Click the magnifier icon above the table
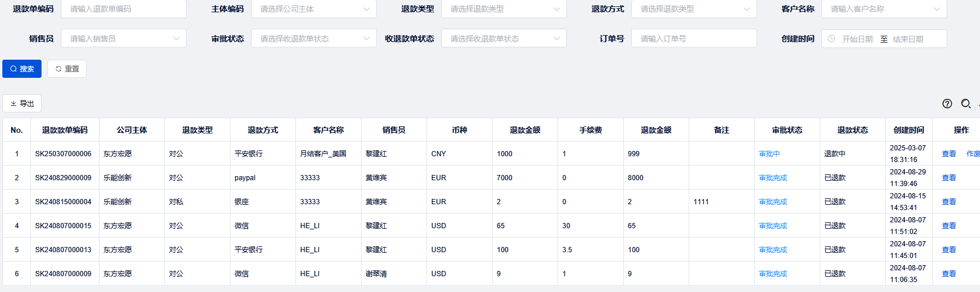Screen dimensions: 980x292 [966, 104]
